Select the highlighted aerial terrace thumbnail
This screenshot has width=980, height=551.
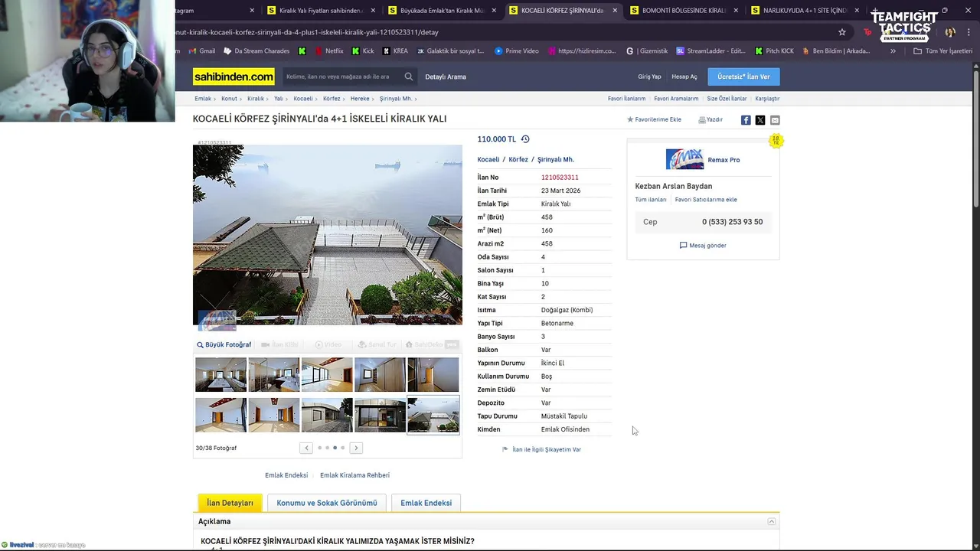click(x=433, y=415)
